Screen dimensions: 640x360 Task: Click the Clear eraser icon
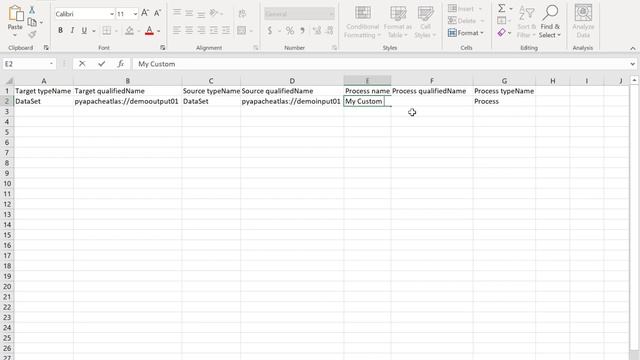pos(502,33)
